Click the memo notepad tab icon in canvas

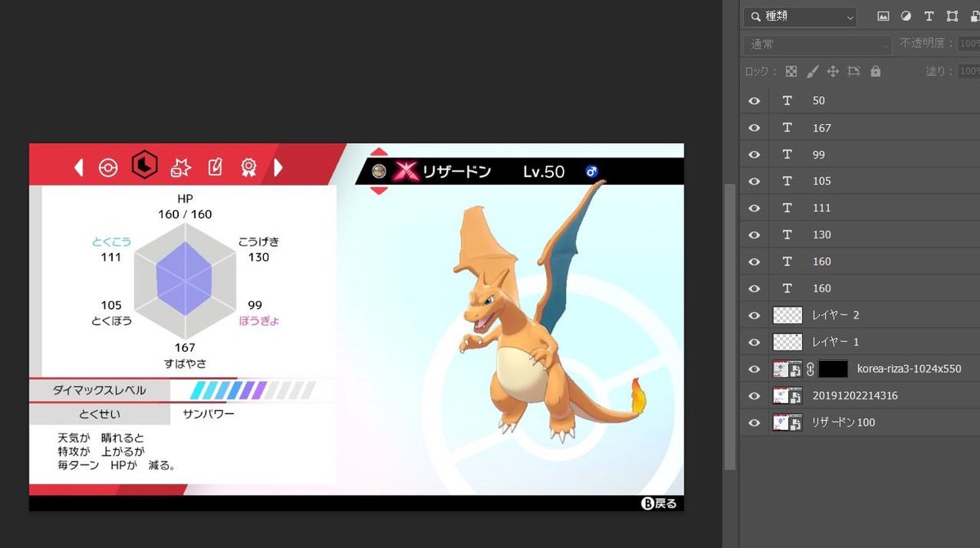tap(215, 167)
